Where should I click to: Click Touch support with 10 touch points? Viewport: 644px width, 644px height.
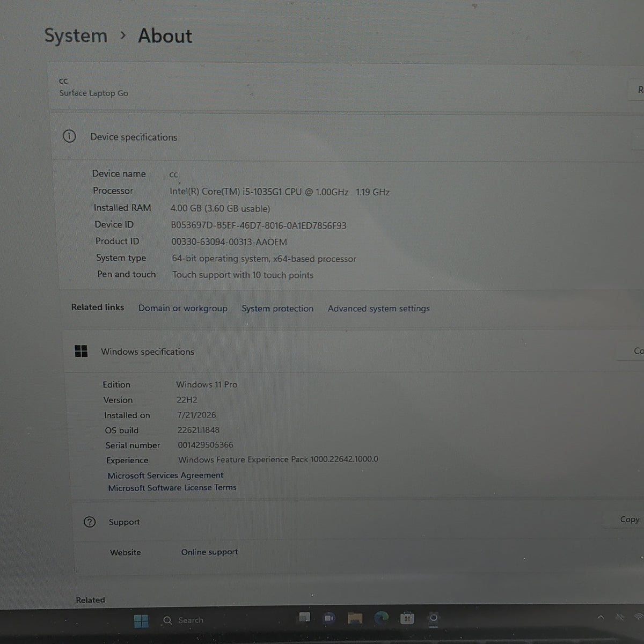click(243, 275)
